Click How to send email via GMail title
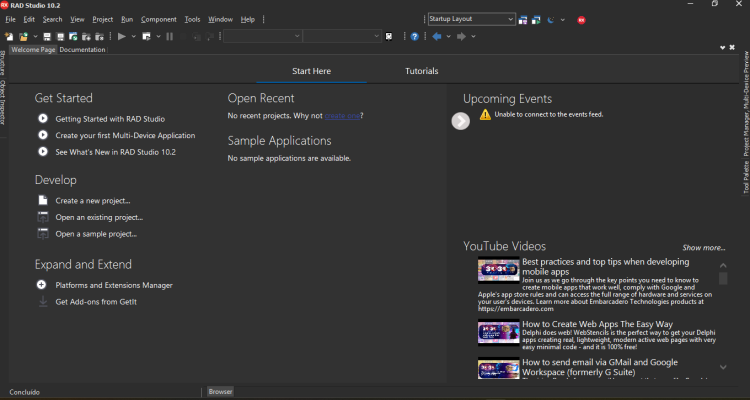 (600, 367)
